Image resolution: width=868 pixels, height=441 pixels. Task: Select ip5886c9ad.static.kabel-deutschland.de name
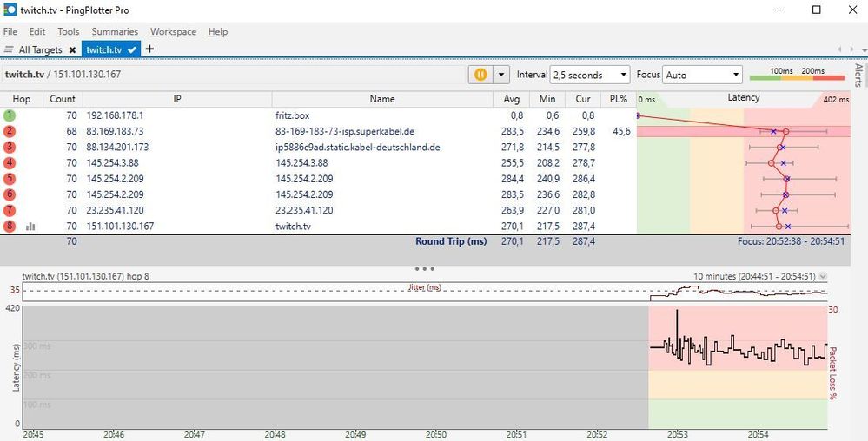coord(358,148)
